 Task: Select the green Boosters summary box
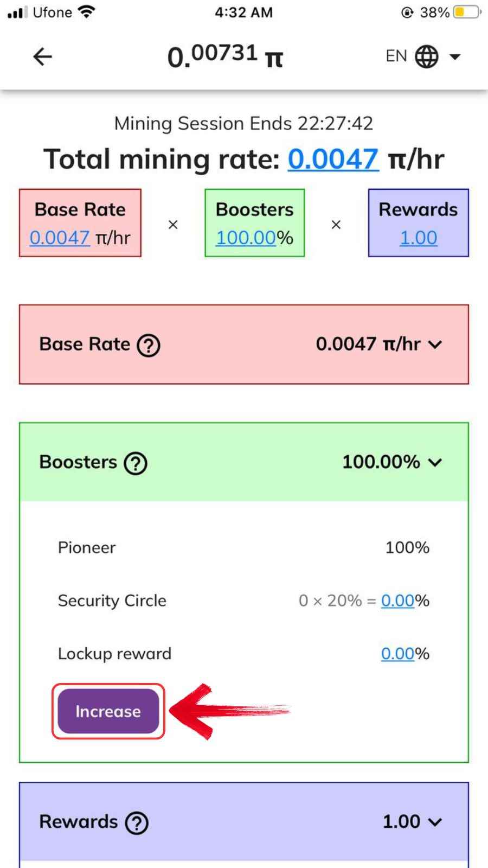click(x=255, y=223)
